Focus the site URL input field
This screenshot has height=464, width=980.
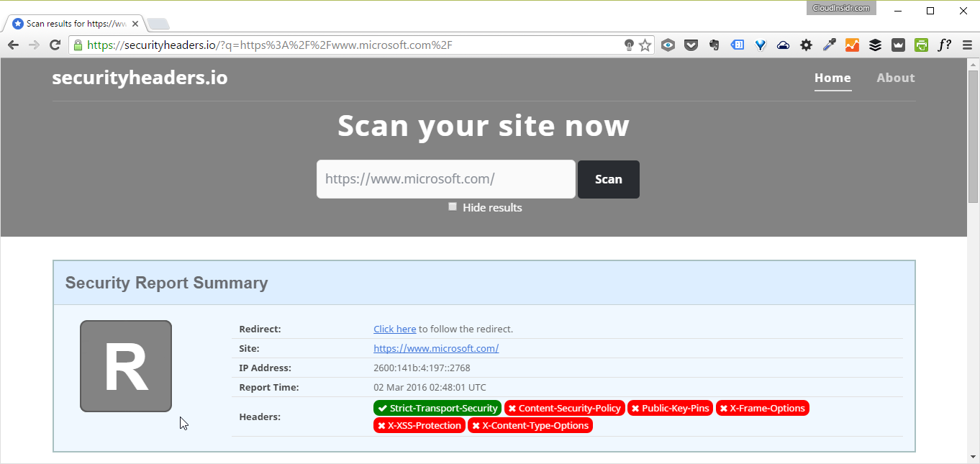coord(446,179)
